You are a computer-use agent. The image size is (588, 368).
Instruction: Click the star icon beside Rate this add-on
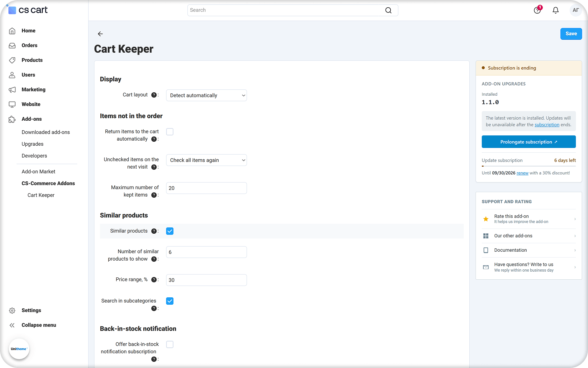point(486,219)
